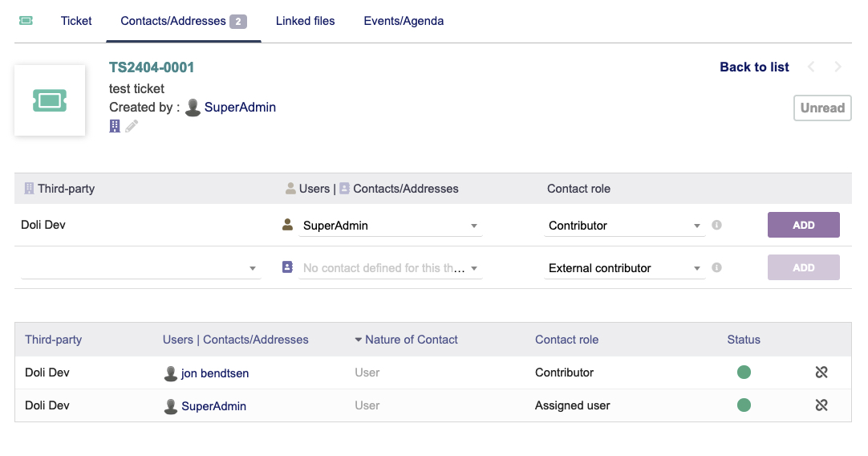Switch to the Linked files tab
This screenshot has width=868, height=456.
click(306, 21)
